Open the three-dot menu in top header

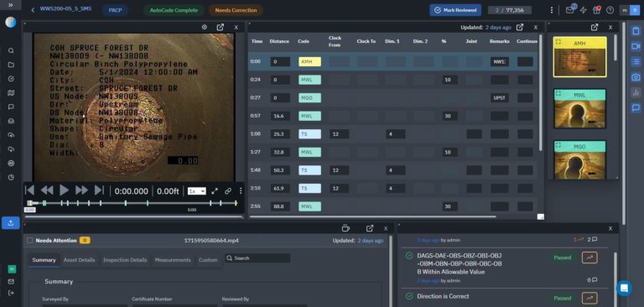[x=552, y=10]
